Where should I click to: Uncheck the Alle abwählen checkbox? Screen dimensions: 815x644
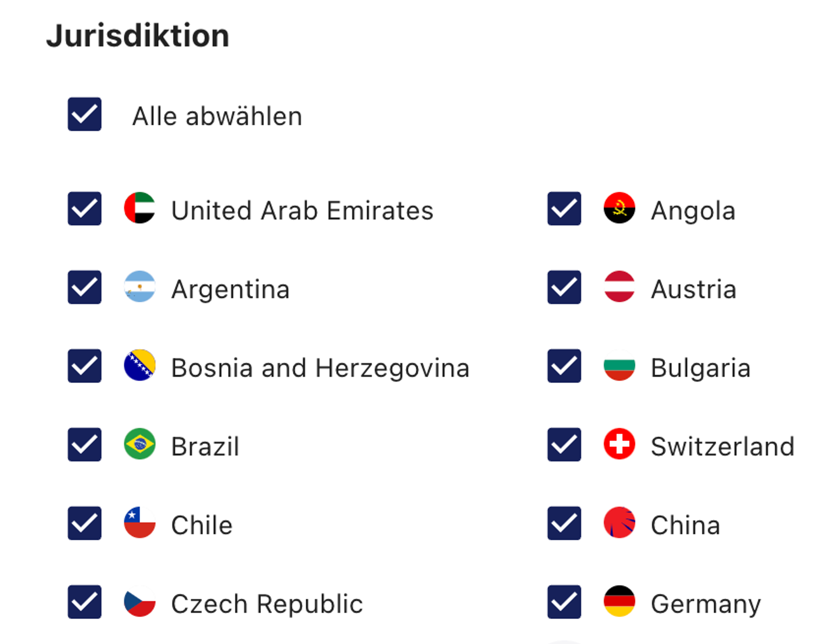click(x=85, y=114)
